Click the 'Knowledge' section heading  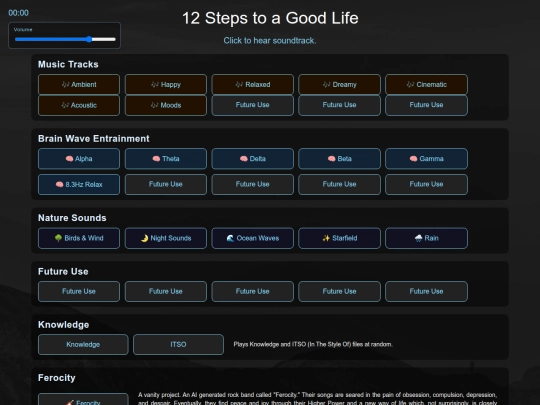(63, 325)
